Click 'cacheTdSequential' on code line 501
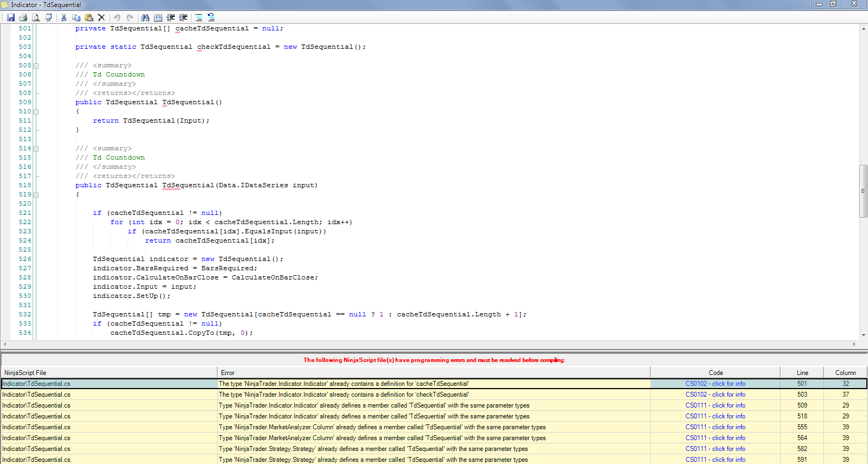Viewport: 868px width, 464px height. (212, 28)
